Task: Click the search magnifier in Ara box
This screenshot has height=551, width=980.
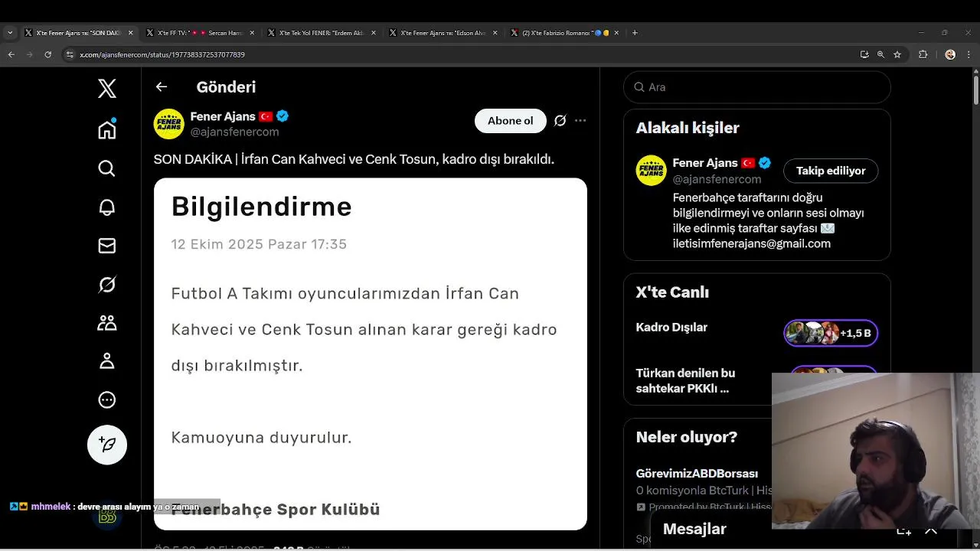Action: 639,87
